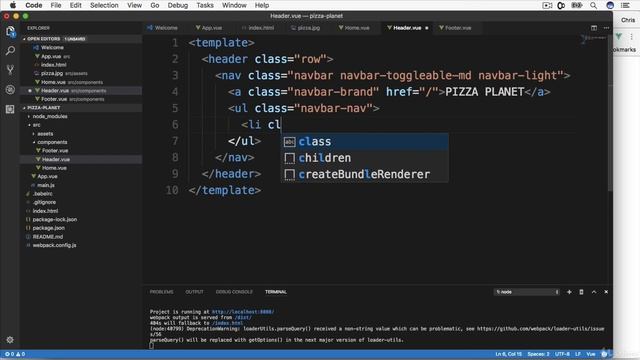Open the Debug menu

click(x=178, y=5)
